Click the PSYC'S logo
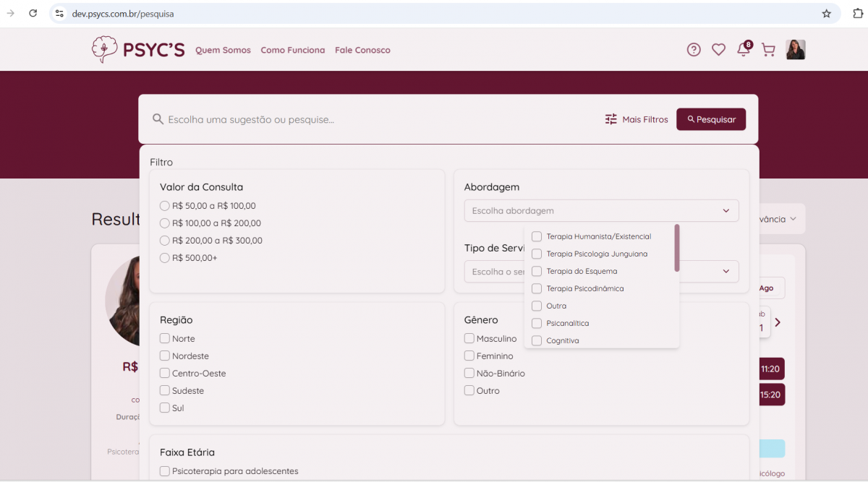 138,50
